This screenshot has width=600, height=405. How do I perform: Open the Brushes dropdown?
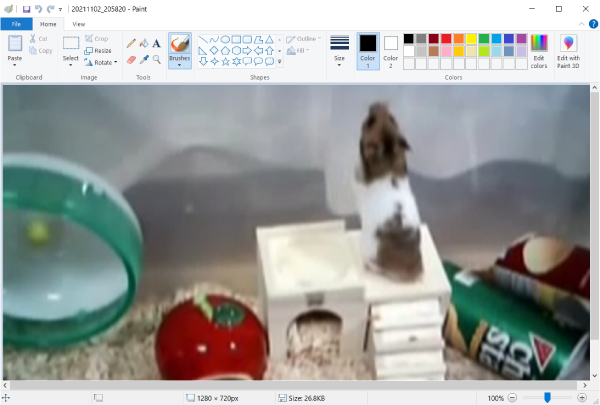[180, 60]
